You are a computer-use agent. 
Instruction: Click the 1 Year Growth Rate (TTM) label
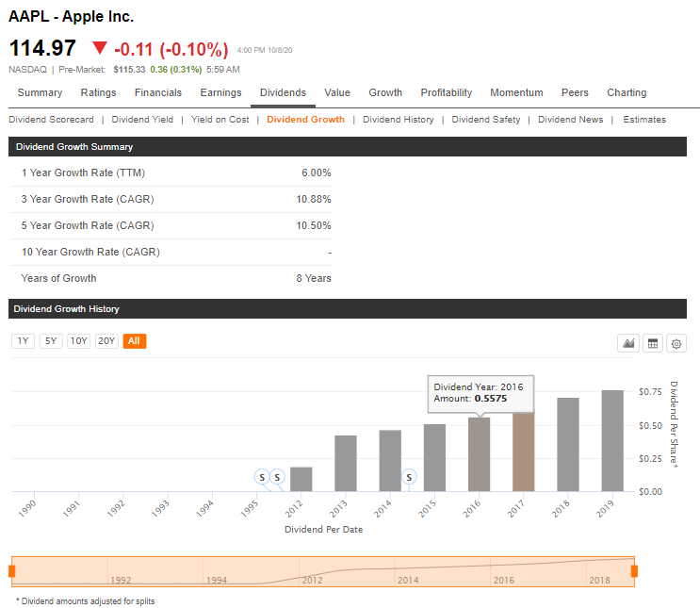pyautogui.click(x=83, y=173)
